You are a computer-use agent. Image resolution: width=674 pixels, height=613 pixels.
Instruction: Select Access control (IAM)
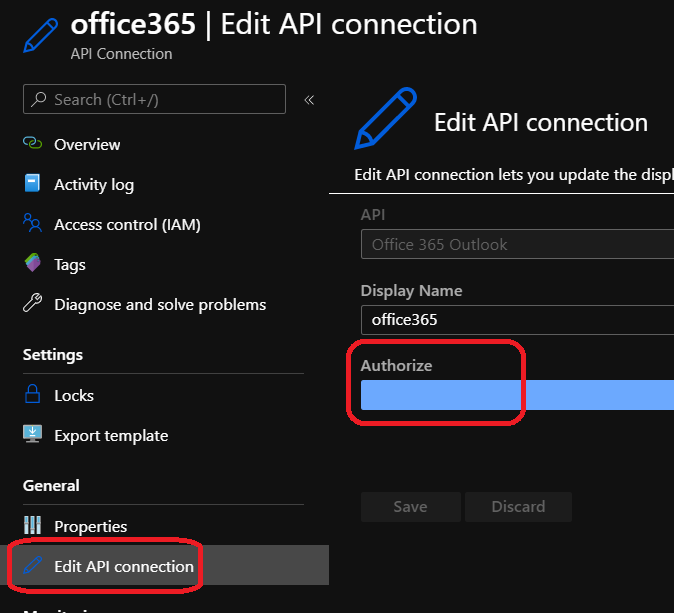(127, 225)
